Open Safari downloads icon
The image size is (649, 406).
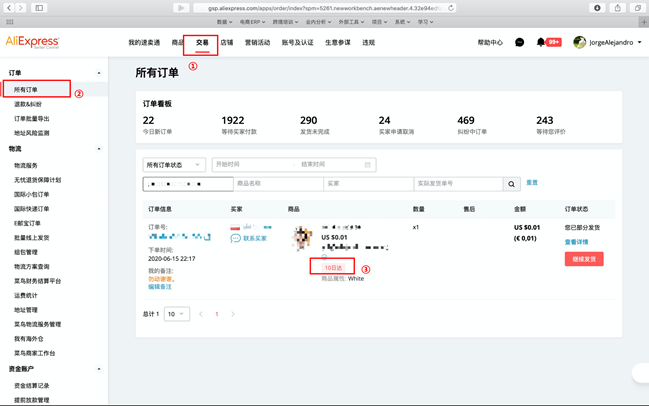(597, 7)
